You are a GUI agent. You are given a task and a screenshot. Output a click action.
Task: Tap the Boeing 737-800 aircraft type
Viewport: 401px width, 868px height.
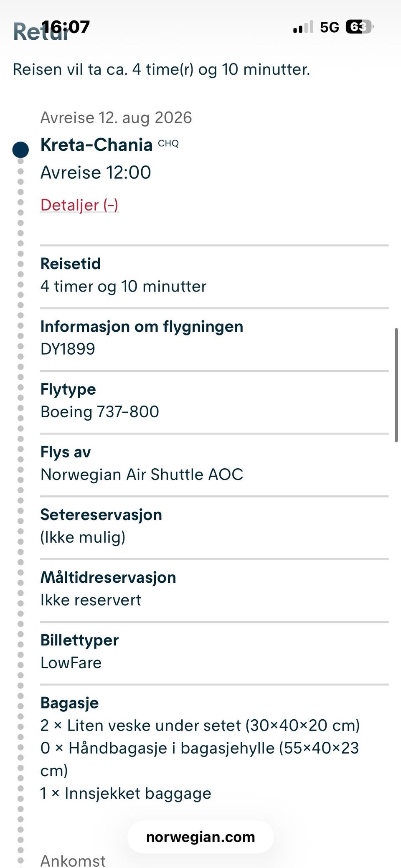[99, 411]
